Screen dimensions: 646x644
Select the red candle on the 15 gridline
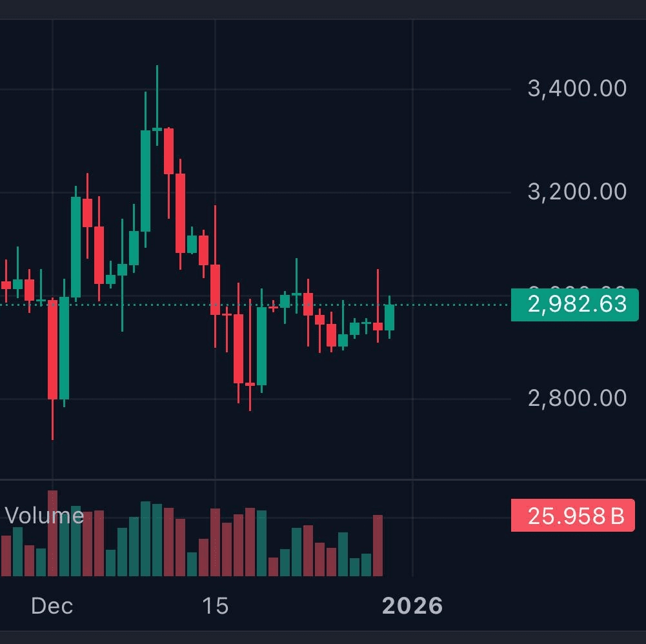click(215, 289)
